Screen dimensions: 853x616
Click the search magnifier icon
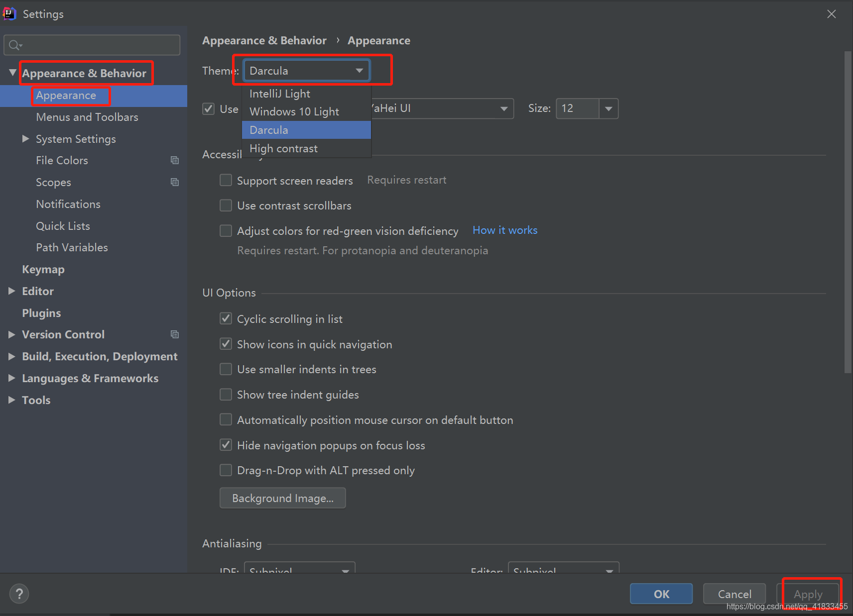(15, 45)
